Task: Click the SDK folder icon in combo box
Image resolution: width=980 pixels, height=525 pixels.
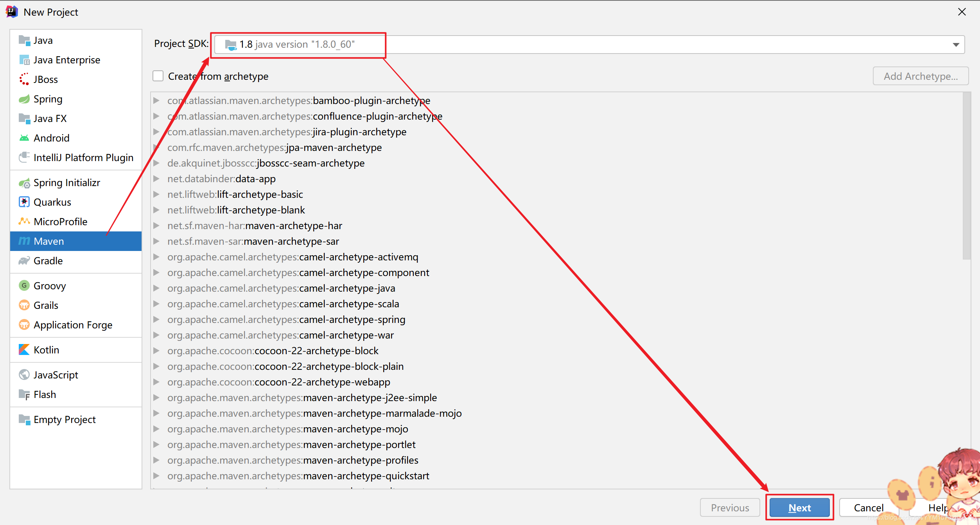Action: click(x=231, y=45)
